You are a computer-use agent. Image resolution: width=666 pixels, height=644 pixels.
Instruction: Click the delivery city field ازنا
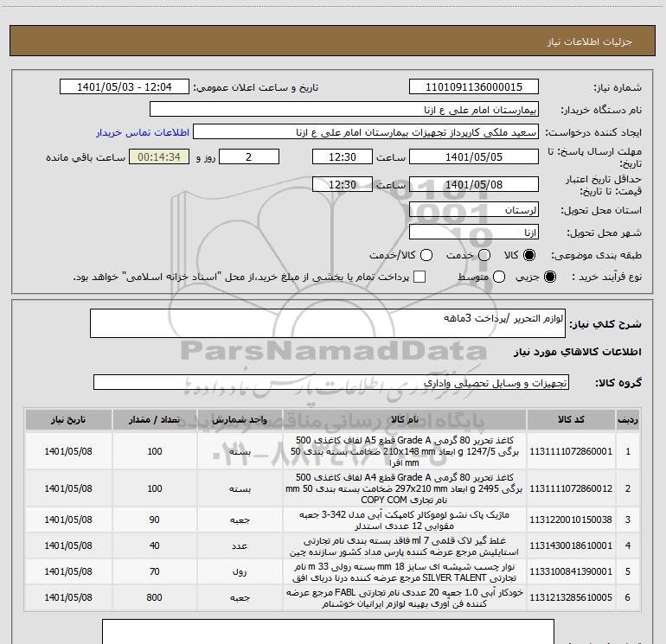(474, 233)
